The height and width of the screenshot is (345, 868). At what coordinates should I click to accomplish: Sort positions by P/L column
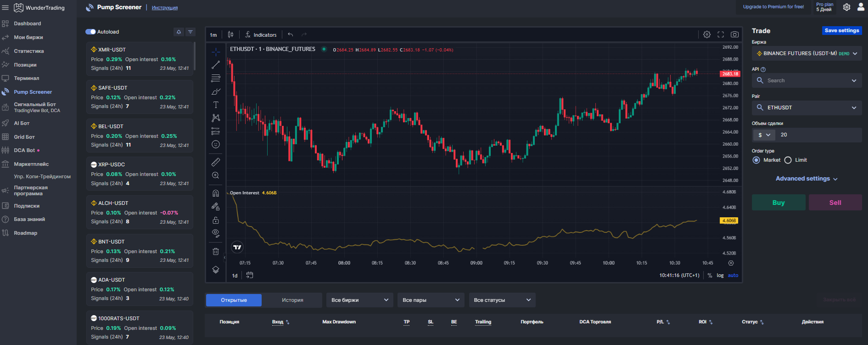663,322
